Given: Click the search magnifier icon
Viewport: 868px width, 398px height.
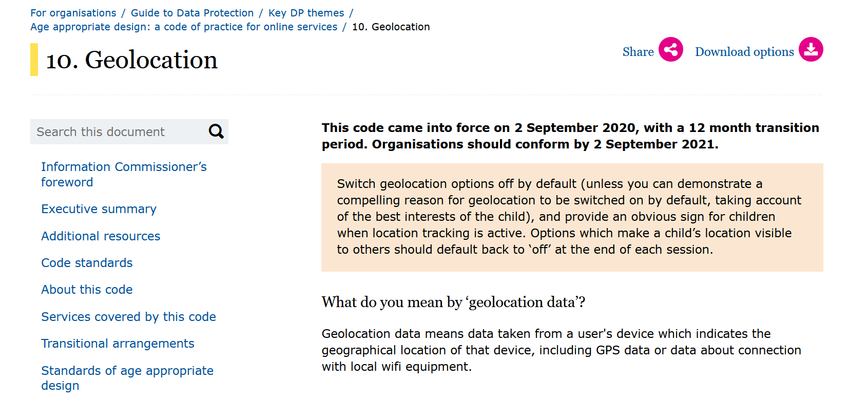Looking at the screenshot, I should (216, 132).
